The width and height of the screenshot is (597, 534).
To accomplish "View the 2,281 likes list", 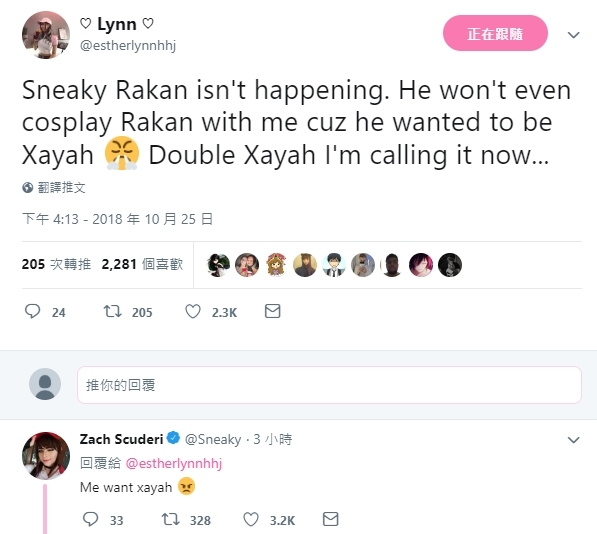I will (x=142, y=264).
